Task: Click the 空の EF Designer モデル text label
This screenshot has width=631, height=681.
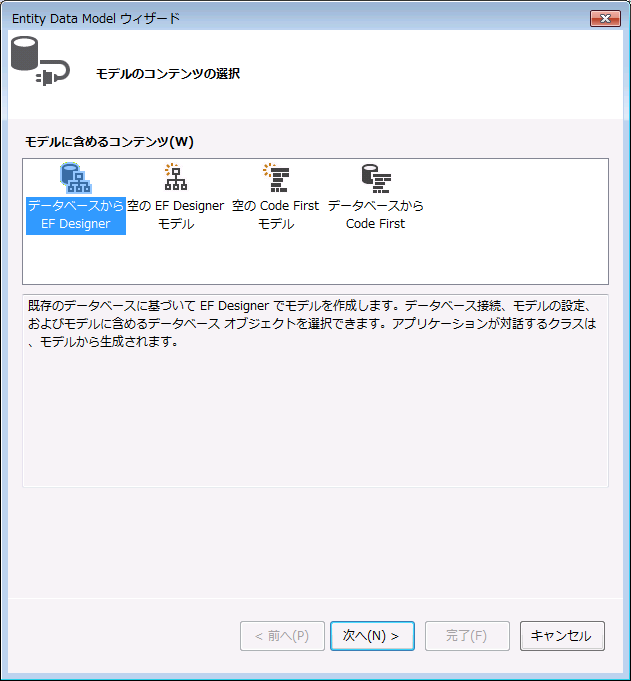Action: click(x=176, y=215)
